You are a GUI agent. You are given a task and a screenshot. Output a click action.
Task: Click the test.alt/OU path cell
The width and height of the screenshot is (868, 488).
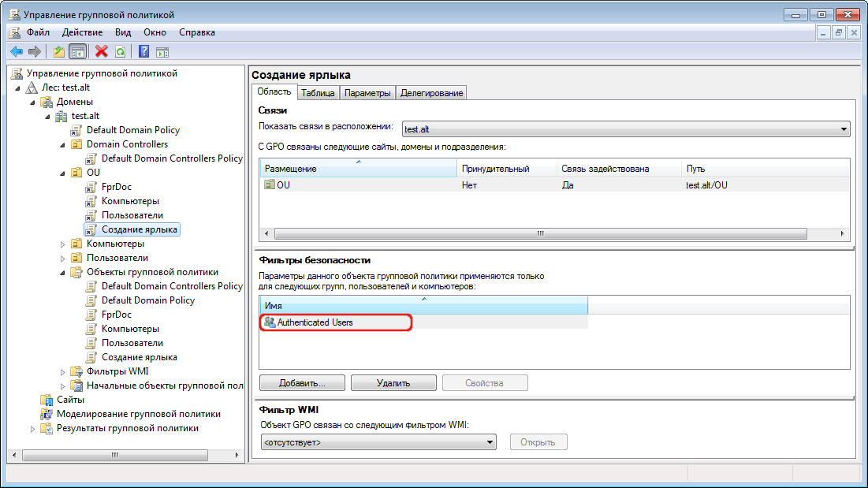point(706,185)
